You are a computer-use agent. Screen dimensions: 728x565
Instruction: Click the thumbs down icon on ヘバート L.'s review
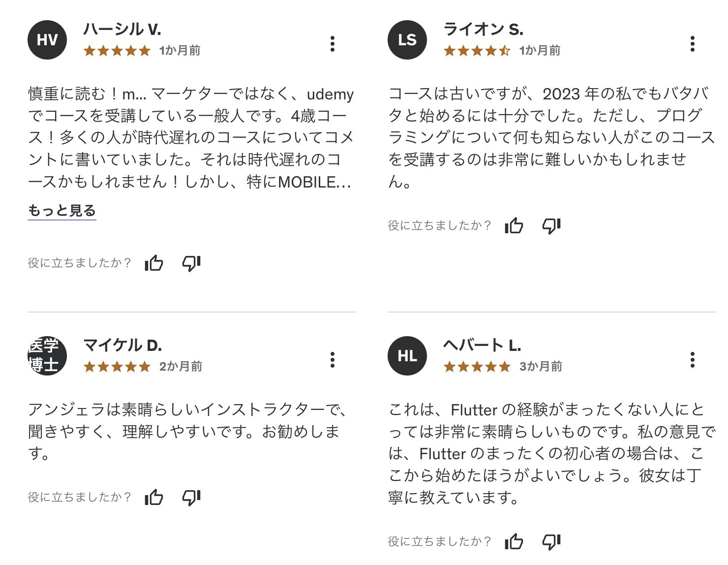click(551, 541)
